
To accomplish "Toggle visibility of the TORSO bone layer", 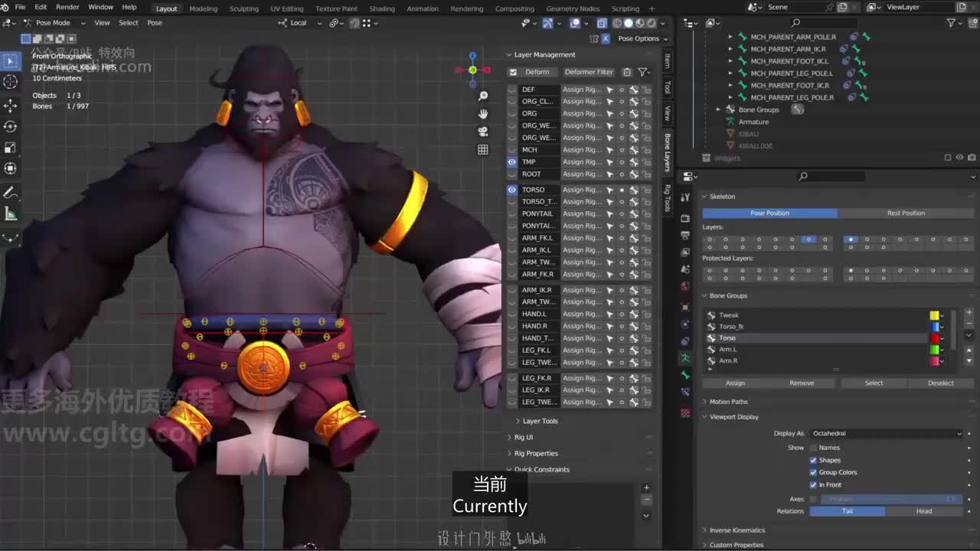I will point(512,190).
